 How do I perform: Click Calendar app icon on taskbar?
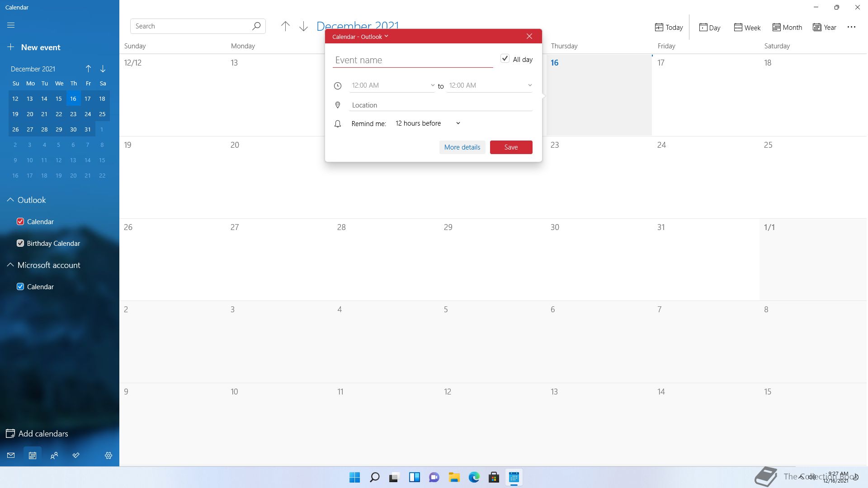[514, 477]
